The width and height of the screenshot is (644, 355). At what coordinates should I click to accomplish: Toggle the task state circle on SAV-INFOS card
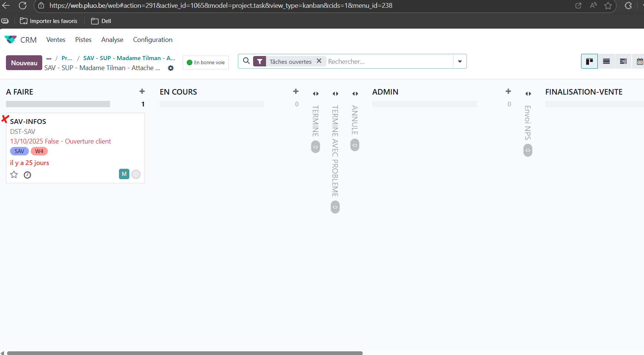136,174
